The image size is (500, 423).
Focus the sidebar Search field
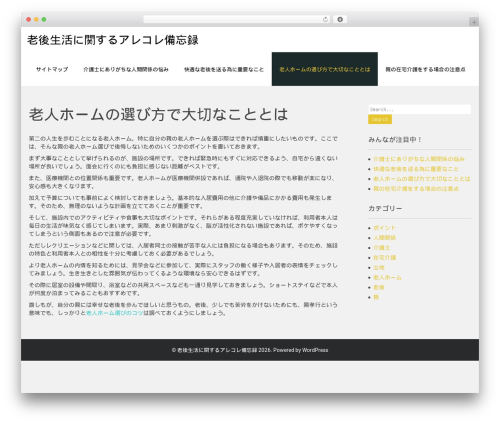(420, 109)
